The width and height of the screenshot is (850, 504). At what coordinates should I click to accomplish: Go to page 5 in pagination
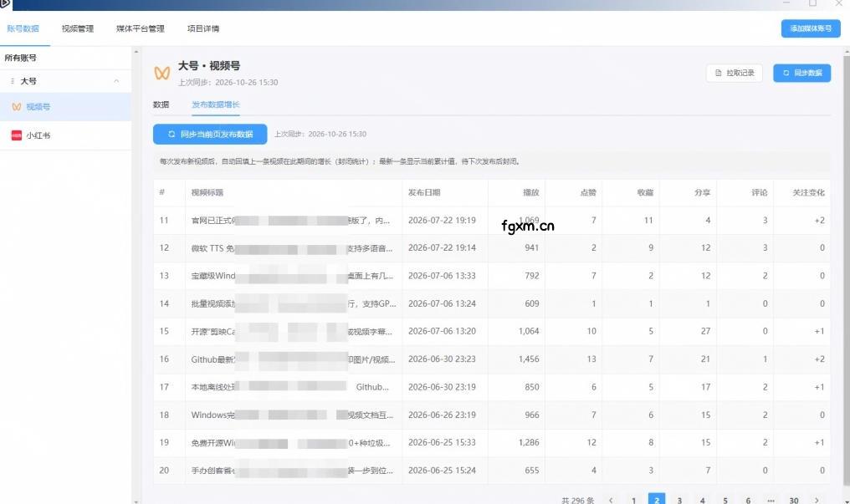point(725,500)
